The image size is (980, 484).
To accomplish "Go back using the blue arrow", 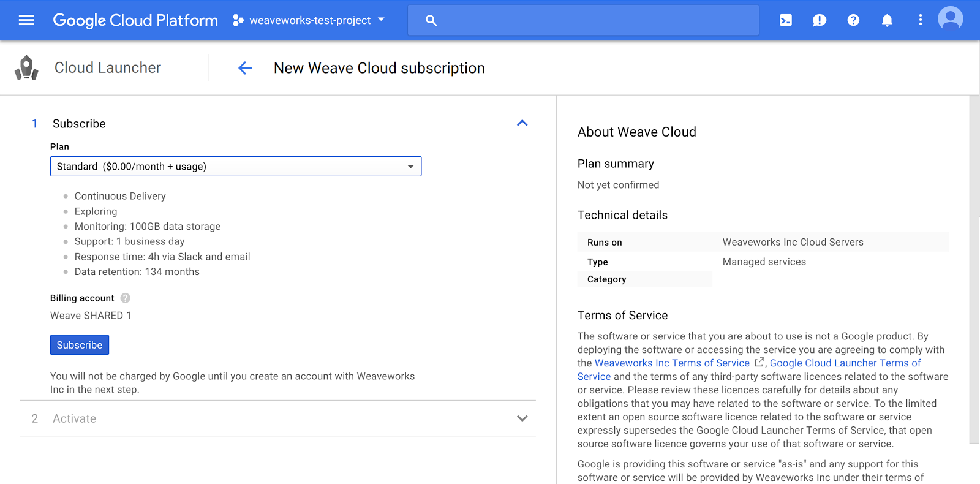I will click(245, 68).
